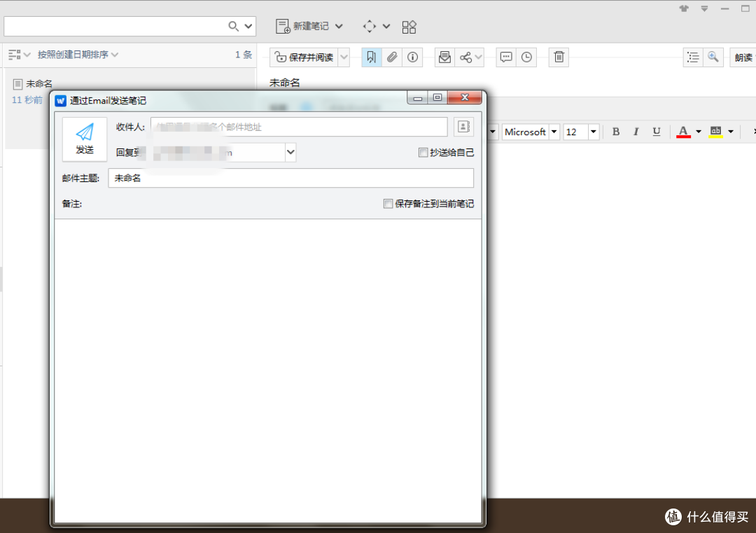The image size is (756, 533).
Task: Click the share icon
Action: (465, 57)
